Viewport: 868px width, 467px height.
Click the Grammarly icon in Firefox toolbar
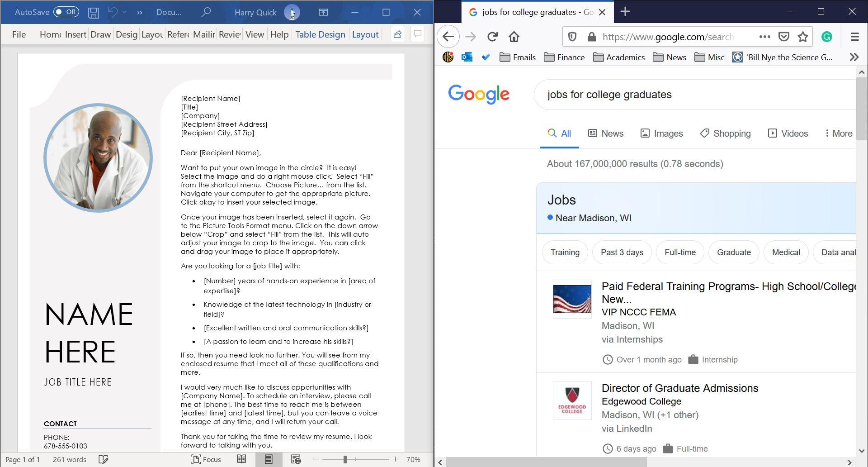tap(827, 37)
